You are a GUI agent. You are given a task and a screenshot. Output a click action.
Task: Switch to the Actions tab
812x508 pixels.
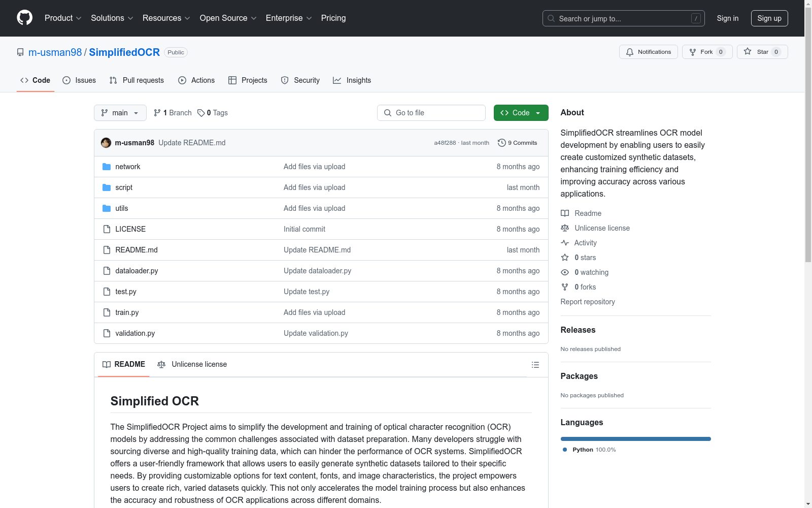click(x=196, y=80)
